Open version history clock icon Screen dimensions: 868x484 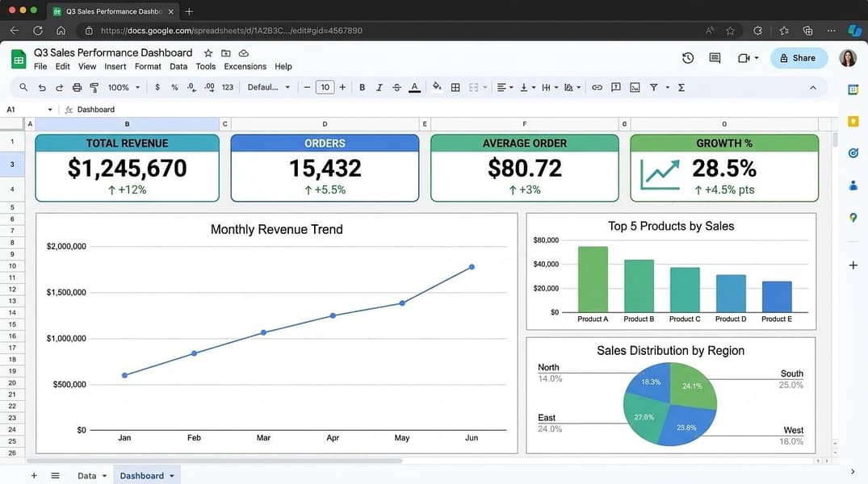688,58
